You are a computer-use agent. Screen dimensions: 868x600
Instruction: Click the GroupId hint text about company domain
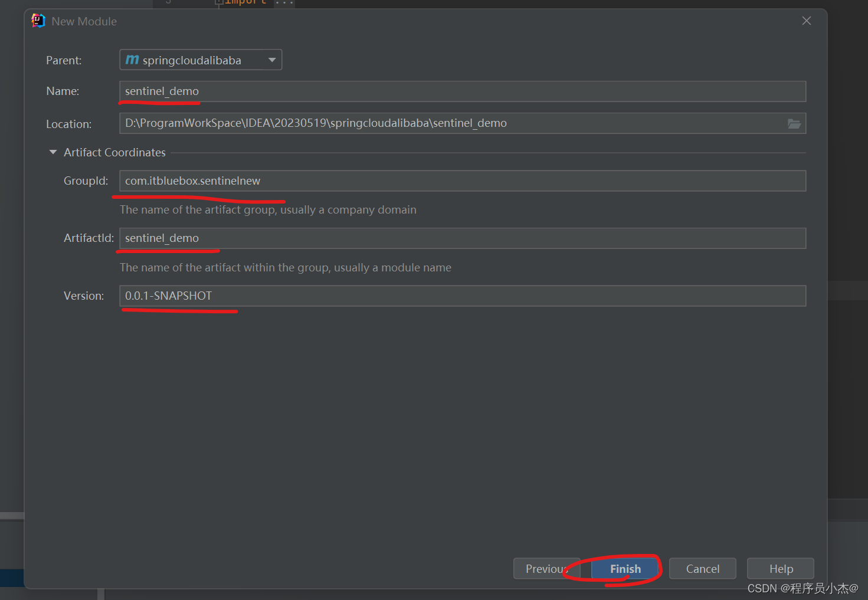(x=268, y=210)
